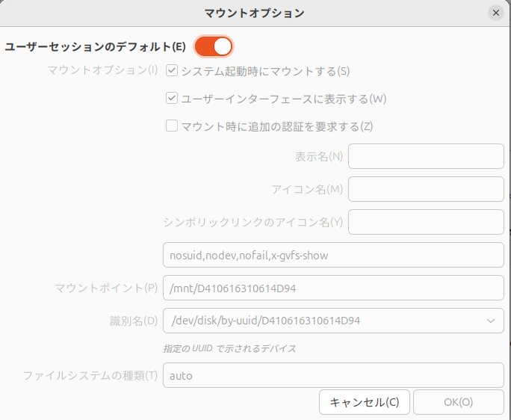Open the 識別名 device dropdown
The height and width of the screenshot is (420, 511).
pyautogui.click(x=333, y=321)
